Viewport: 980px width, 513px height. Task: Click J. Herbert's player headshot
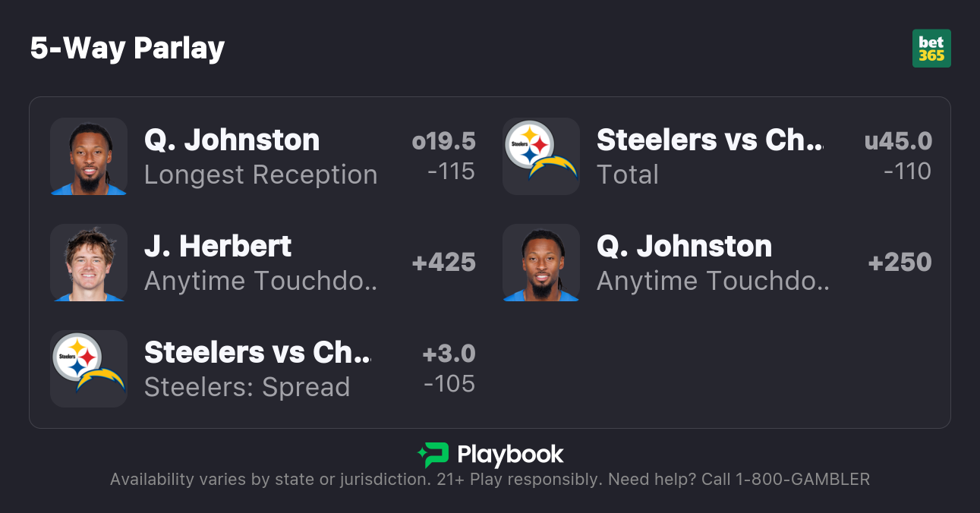pyautogui.click(x=89, y=263)
